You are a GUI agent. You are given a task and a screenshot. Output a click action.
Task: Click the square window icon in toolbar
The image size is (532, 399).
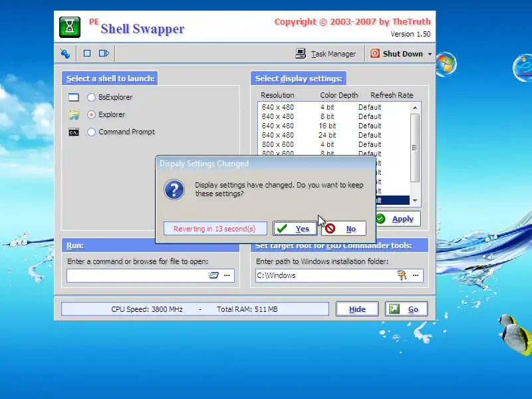[x=87, y=53]
